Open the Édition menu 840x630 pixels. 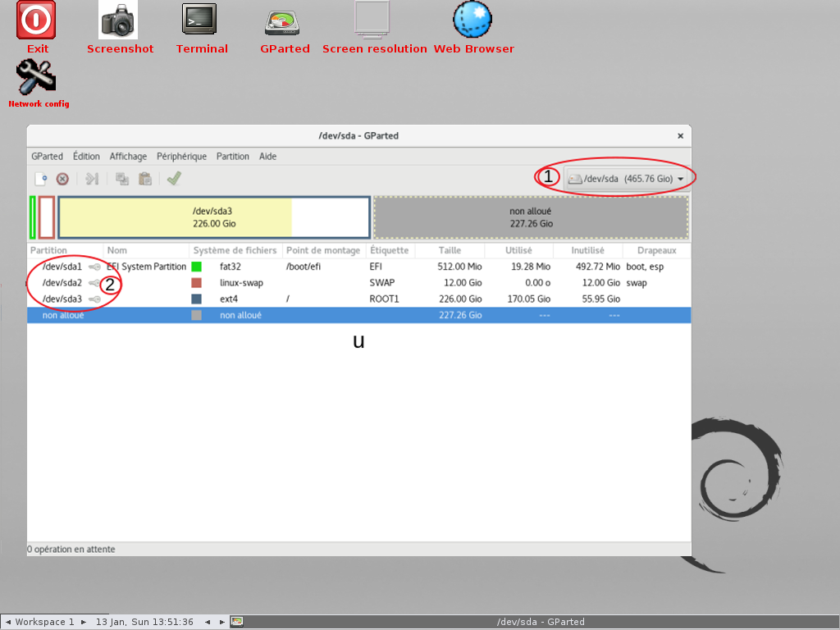click(86, 157)
